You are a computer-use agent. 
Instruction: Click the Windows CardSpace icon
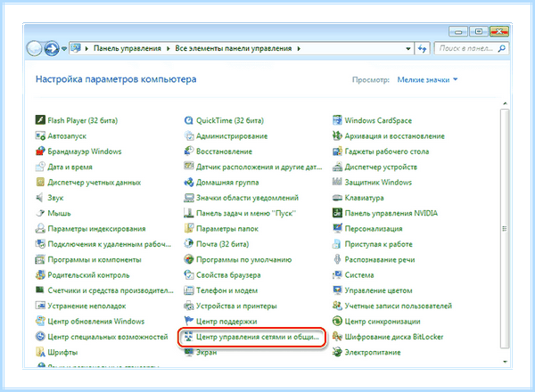[x=337, y=120]
